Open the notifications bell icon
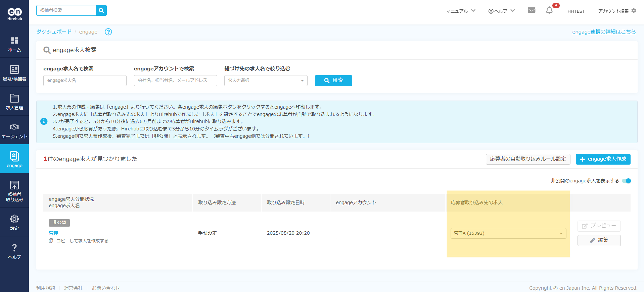The width and height of the screenshot is (644, 292). pyautogui.click(x=549, y=10)
